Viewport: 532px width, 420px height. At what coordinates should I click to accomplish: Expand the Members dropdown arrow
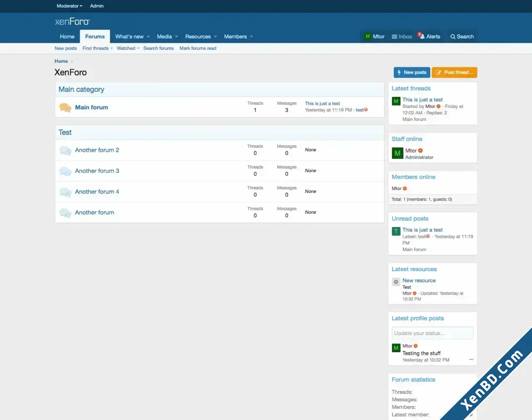click(x=251, y=37)
